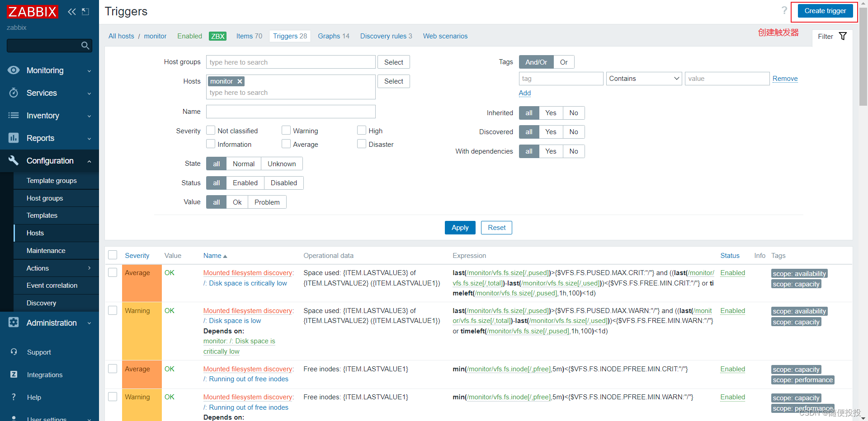
Task: Sort by Name column arrow
Action: (x=225, y=256)
